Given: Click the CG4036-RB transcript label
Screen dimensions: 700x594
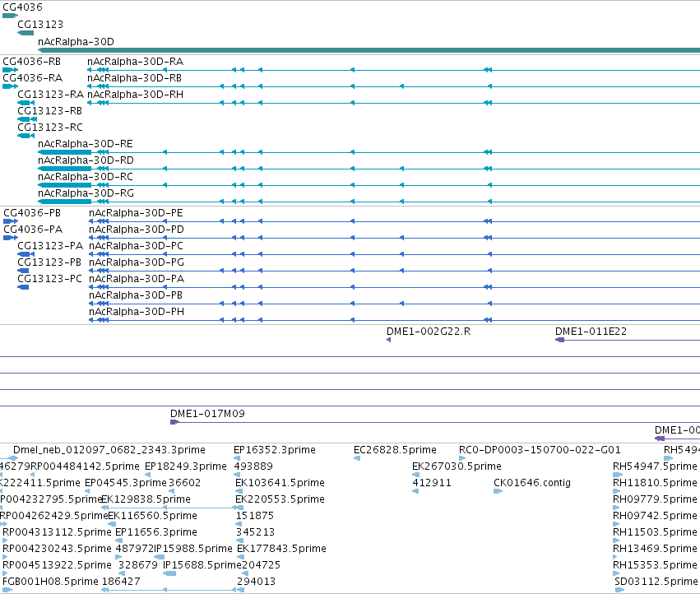Looking at the screenshot, I should coord(32,61).
